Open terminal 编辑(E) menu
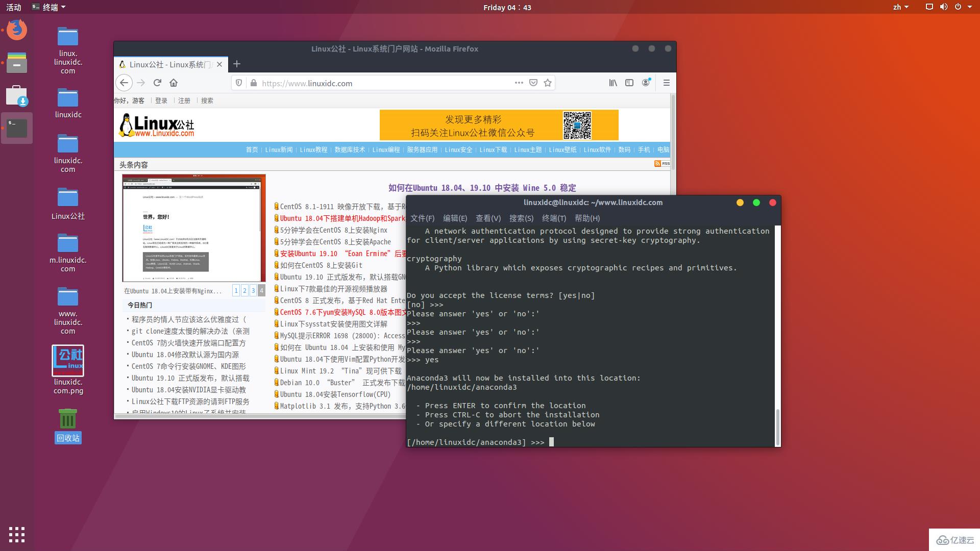The image size is (980, 551). [x=455, y=218]
